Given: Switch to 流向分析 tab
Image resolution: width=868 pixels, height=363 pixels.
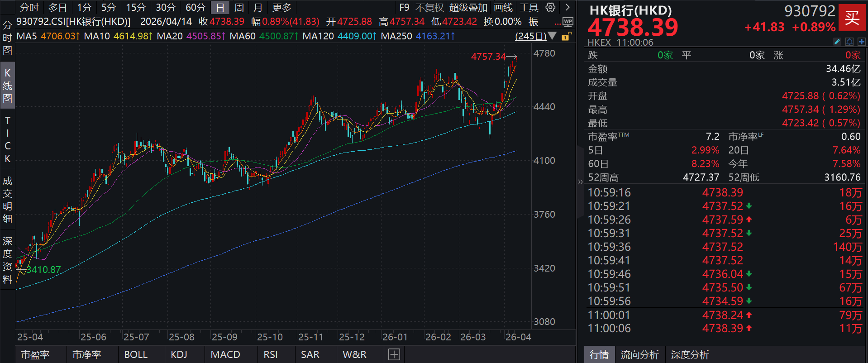Looking at the screenshot, I should pos(639,354).
